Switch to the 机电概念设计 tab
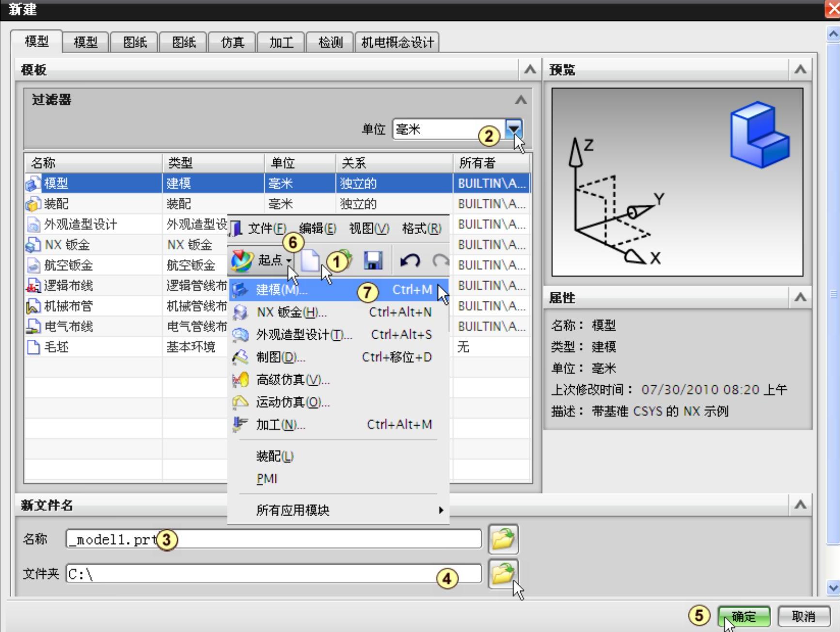Viewport: 840px width, 632px height. click(x=397, y=42)
